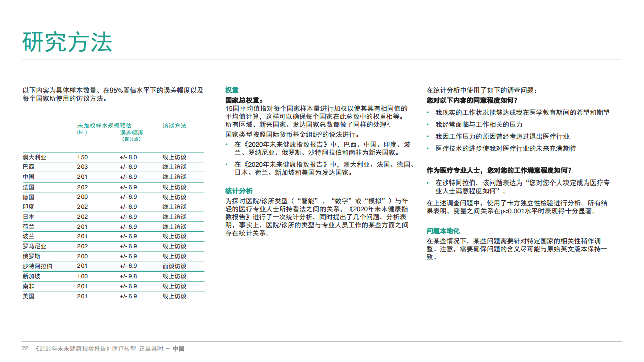This screenshot has width=644, height=362.
Task: Click the bullet "我经常面临与工作相关的压力"
Action: pyautogui.click(x=479, y=124)
